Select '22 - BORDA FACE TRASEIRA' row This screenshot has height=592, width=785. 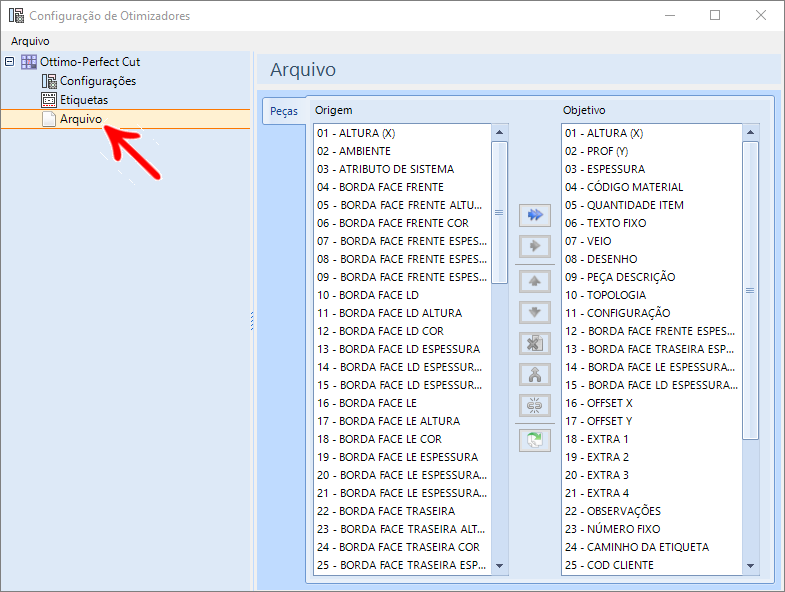pos(403,512)
